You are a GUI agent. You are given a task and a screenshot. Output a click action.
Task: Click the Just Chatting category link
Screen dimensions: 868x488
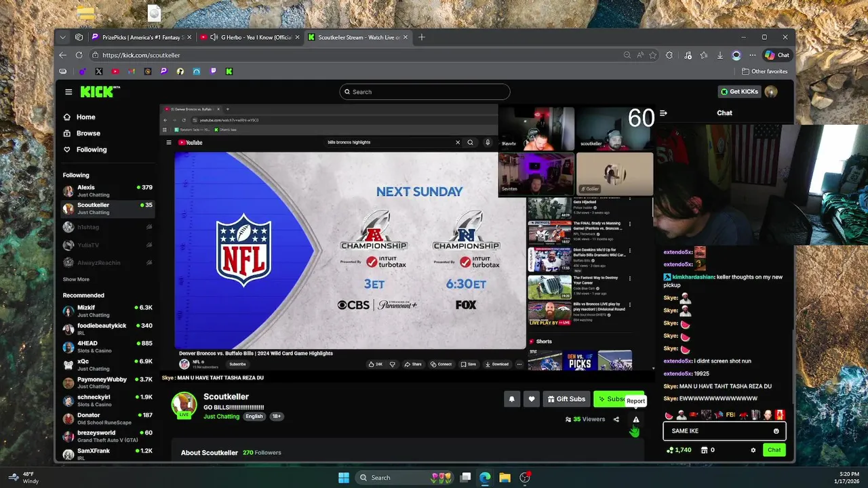pos(221,416)
